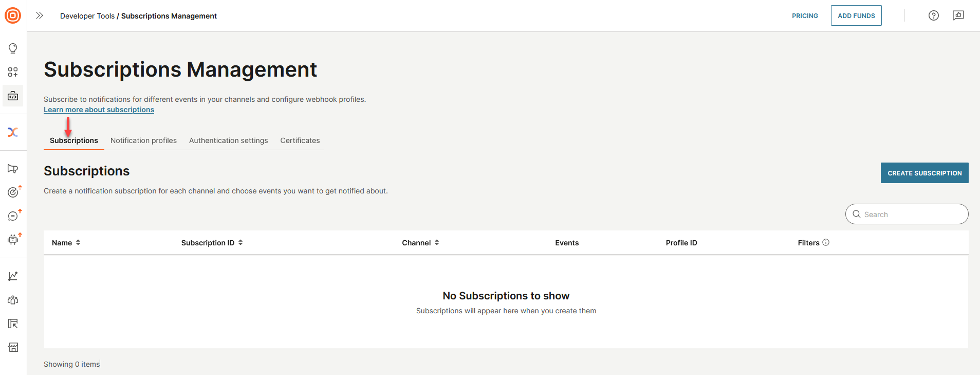Open the analytics line chart icon
This screenshot has height=375, width=980.
pyautogui.click(x=13, y=276)
